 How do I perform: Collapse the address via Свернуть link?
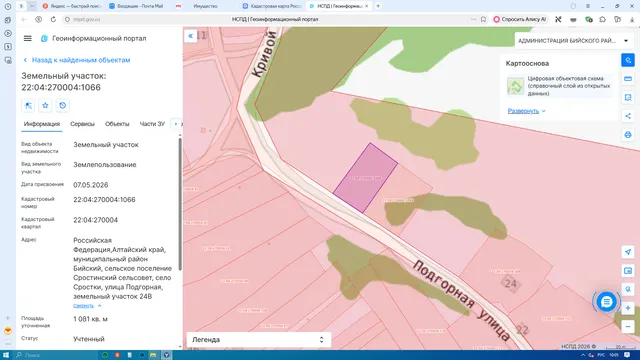[x=87, y=306]
